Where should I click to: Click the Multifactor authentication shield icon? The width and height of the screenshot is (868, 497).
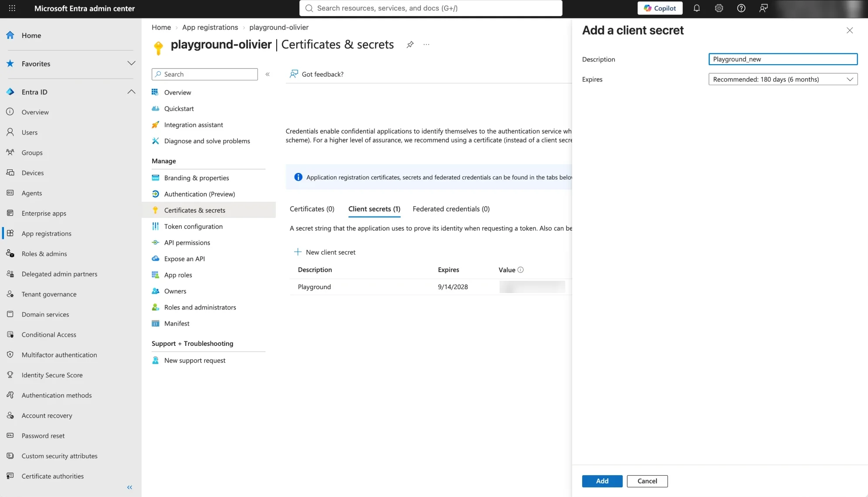click(10, 355)
